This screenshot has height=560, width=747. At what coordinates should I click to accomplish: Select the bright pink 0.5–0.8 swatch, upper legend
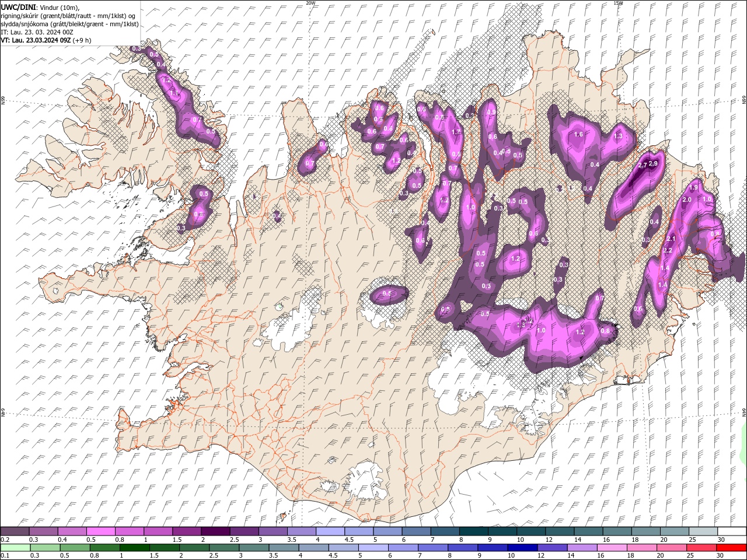click(x=100, y=531)
